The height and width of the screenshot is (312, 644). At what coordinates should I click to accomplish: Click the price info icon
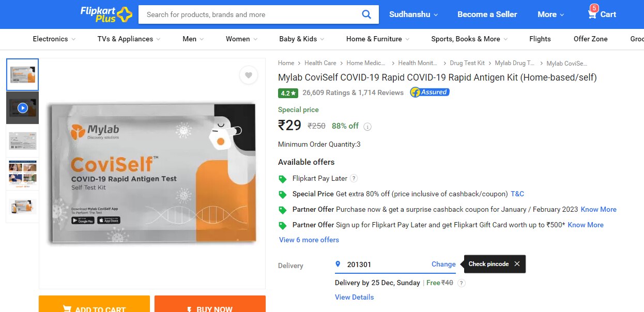coord(367,127)
